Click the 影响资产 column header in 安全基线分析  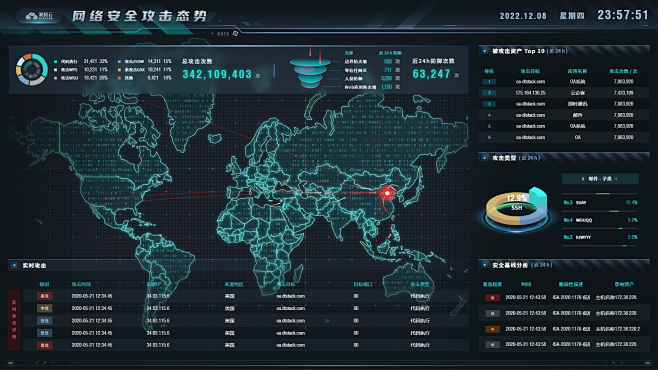pyautogui.click(x=624, y=284)
